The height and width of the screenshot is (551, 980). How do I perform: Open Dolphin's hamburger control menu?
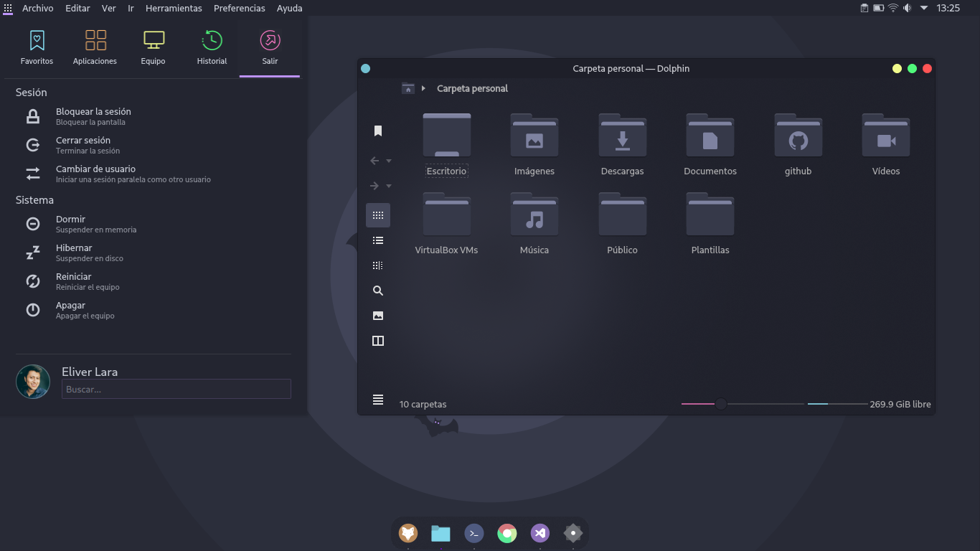tap(378, 400)
